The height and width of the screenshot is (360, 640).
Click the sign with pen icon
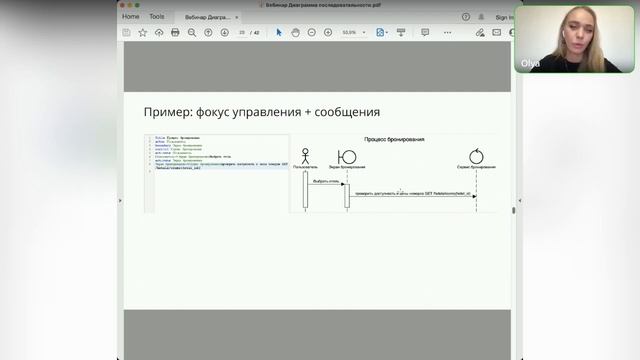click(x=480, y=32)
